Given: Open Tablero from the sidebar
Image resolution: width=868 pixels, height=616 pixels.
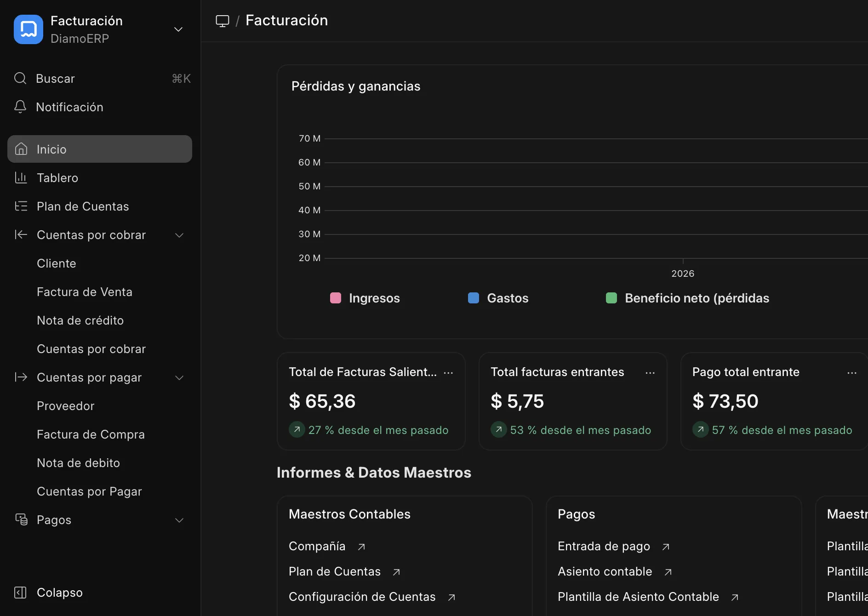Looking at the screenshot, I should coord(100,178).
